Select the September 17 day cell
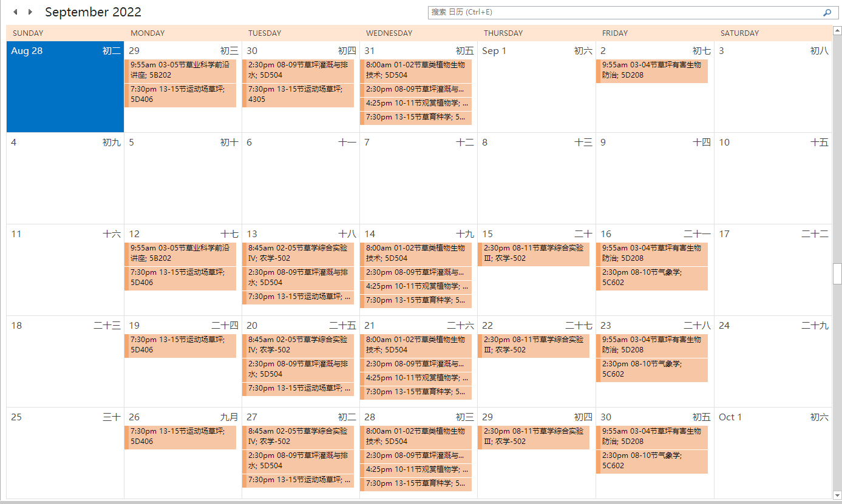Image resolution: width=842 pixels, height=504 pixels. (773, 270)
